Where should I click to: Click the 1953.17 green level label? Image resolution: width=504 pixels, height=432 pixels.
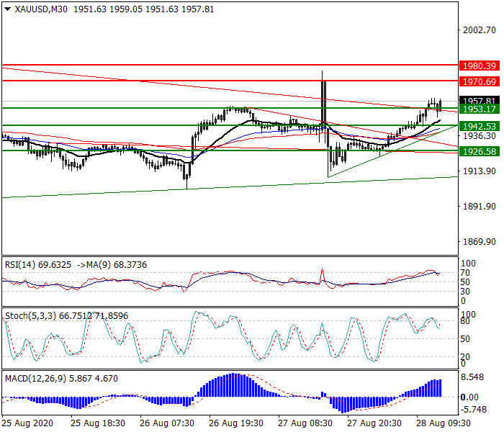(x=480, y=109)
